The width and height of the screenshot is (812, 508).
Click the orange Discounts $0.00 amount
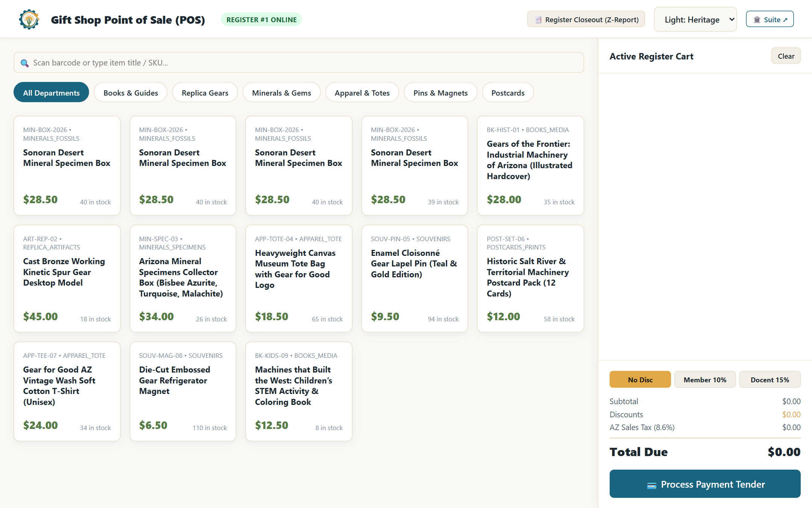point(791,414)
